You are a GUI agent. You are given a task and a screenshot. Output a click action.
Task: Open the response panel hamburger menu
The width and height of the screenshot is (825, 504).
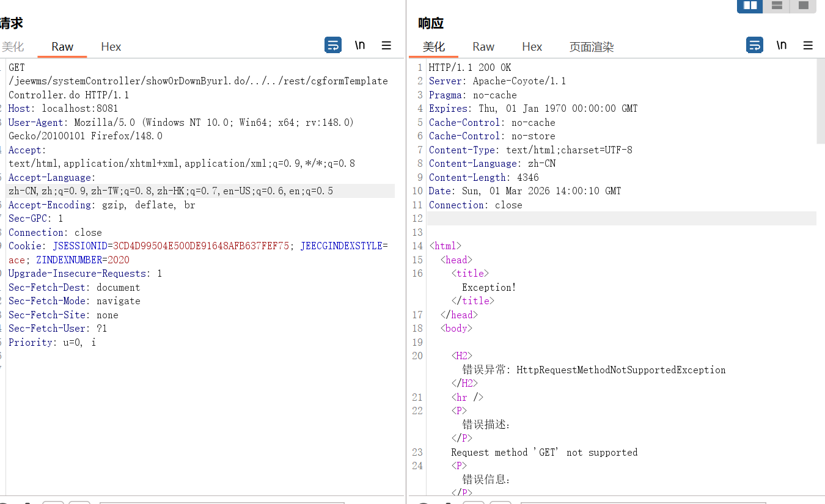808,45
